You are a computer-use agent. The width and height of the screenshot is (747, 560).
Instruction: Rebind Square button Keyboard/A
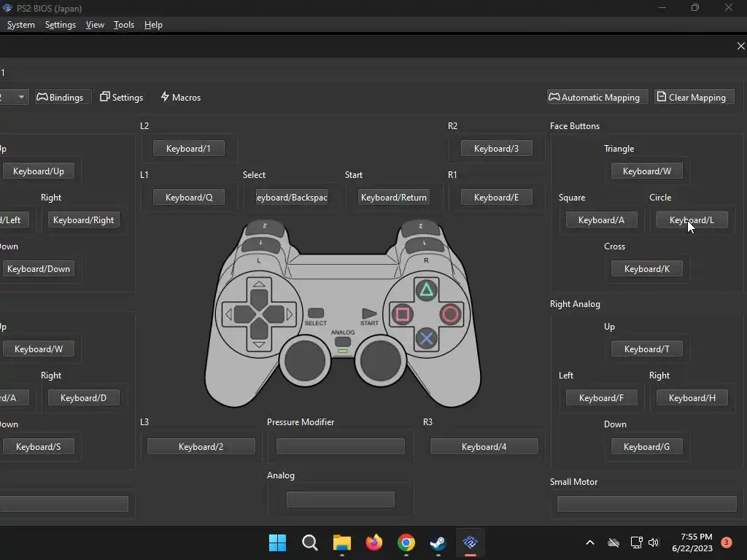[601, 220]
